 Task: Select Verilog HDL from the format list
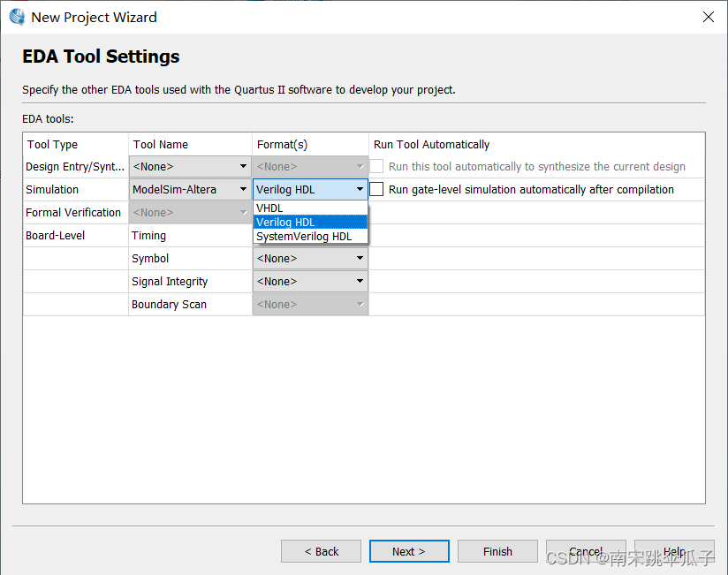point(310,223)
